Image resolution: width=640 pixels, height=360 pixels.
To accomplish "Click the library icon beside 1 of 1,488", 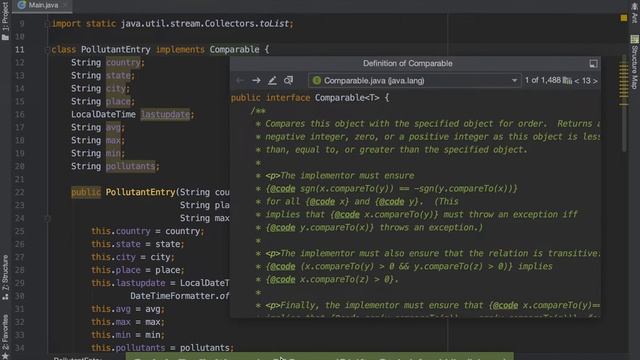I will click(567, 80).
